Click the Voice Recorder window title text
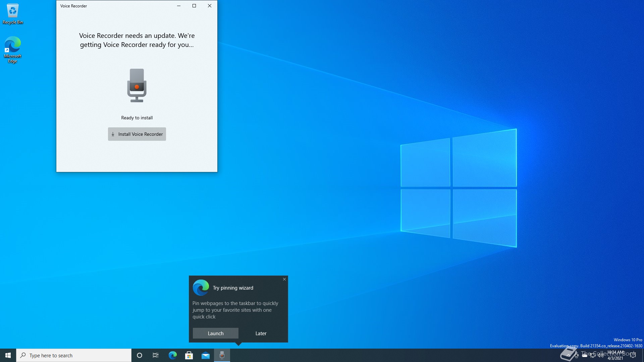 (x=73, y=6)
